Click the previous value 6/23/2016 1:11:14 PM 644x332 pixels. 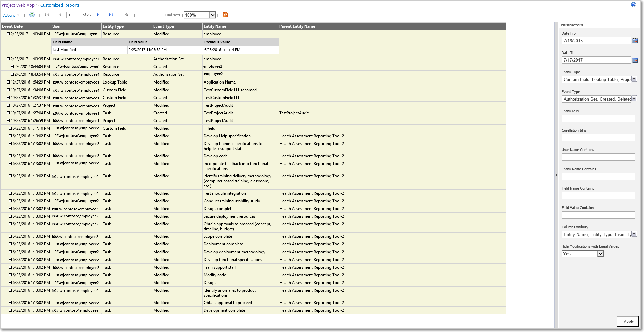tap(222, 50)
